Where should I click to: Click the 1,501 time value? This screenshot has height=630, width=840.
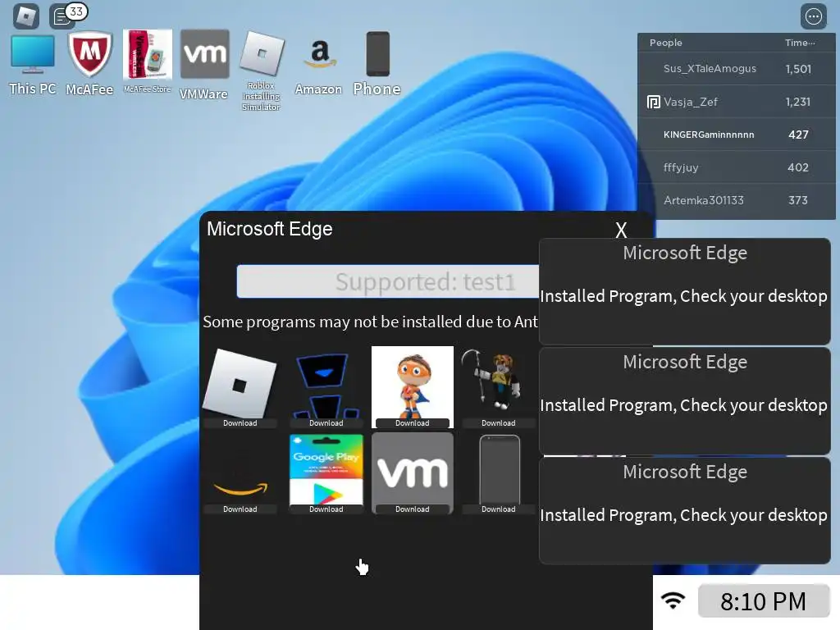coord(798,69)
